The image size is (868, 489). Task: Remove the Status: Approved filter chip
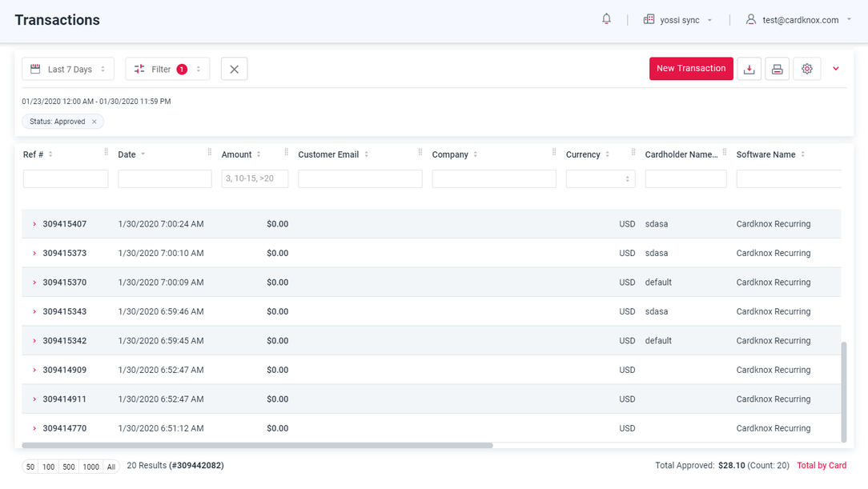[x=94, y=122]
